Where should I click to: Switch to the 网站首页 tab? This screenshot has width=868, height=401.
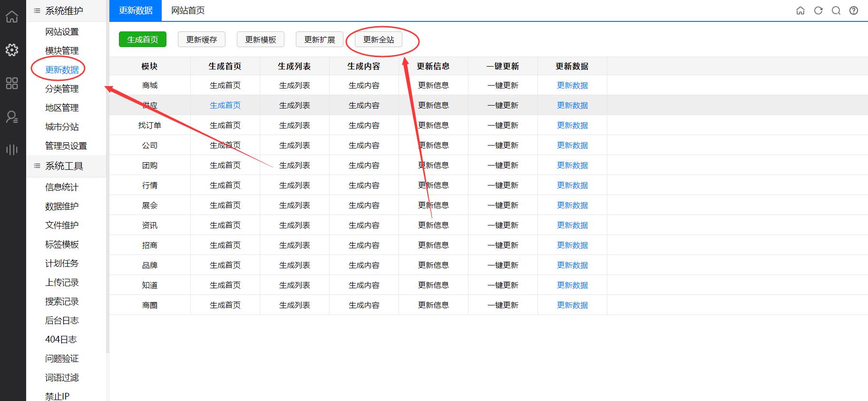point(188,10)
